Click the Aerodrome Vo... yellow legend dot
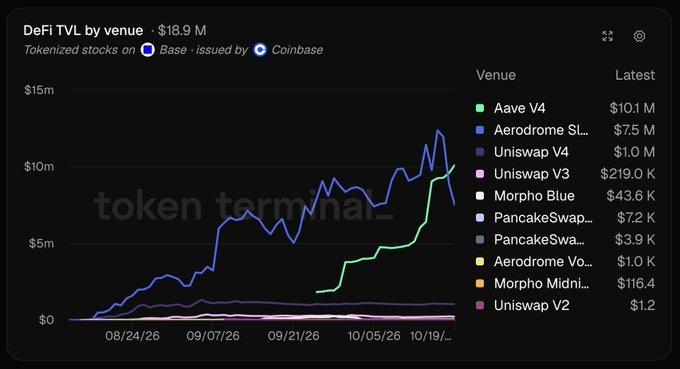This screenshot has height=369, width=680. [x=480, y=261]
